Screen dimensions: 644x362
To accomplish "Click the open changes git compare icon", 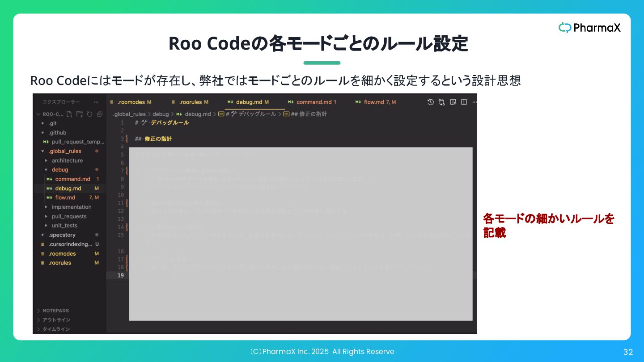I will (442, 102).
